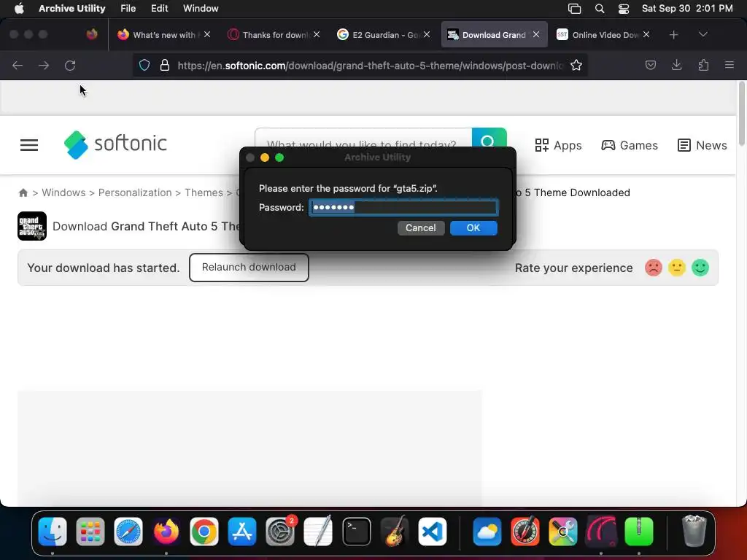
Task: Reload the Softonic page
Action: tap(70, 65)
